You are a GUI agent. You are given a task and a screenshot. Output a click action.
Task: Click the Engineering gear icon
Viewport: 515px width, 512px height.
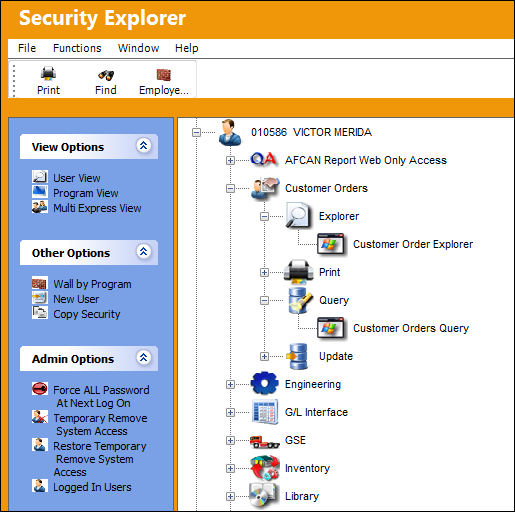pos(265,383)
